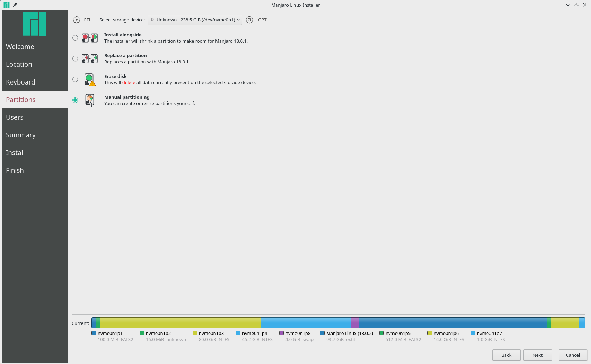Go to the Welcome step in sidebar
This screenshot has height=364, width=591.
(35, 47)
